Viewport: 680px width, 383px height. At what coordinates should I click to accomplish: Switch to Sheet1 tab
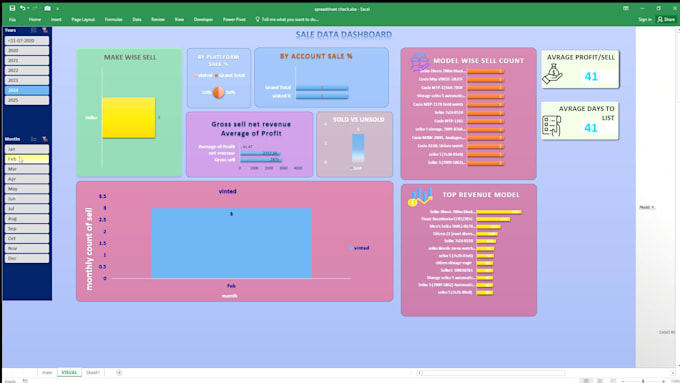pyautogui.click(x=93, y=373)
